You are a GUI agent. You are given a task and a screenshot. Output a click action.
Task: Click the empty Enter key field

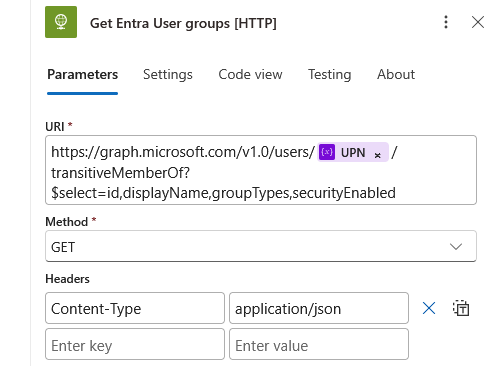[135, 344]
